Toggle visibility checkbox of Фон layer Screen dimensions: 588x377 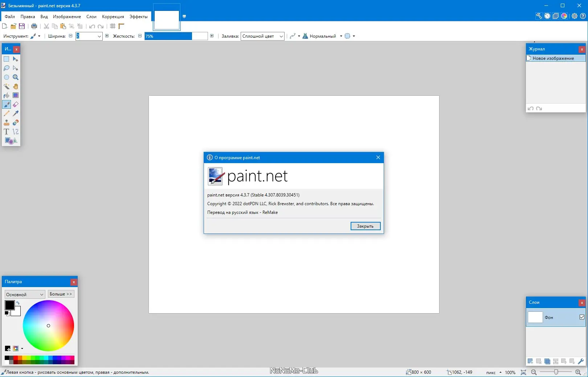(x=582, y=317)
